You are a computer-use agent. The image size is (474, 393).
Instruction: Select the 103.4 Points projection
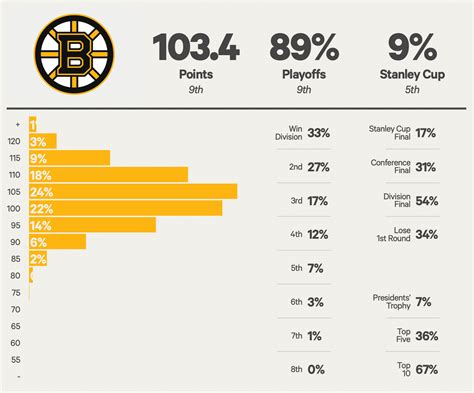click(196, 63)
